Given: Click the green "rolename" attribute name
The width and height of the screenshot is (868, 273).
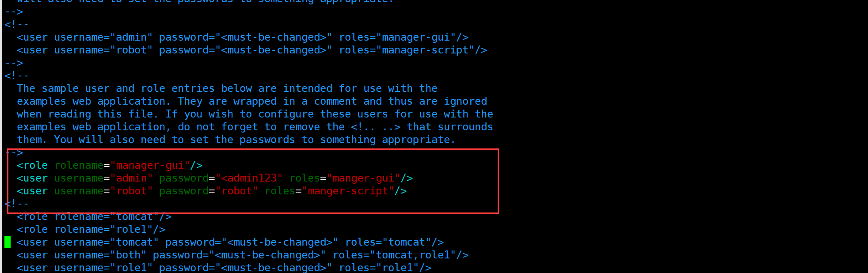Looking at the screenshot, I should [x=79, y=165].
